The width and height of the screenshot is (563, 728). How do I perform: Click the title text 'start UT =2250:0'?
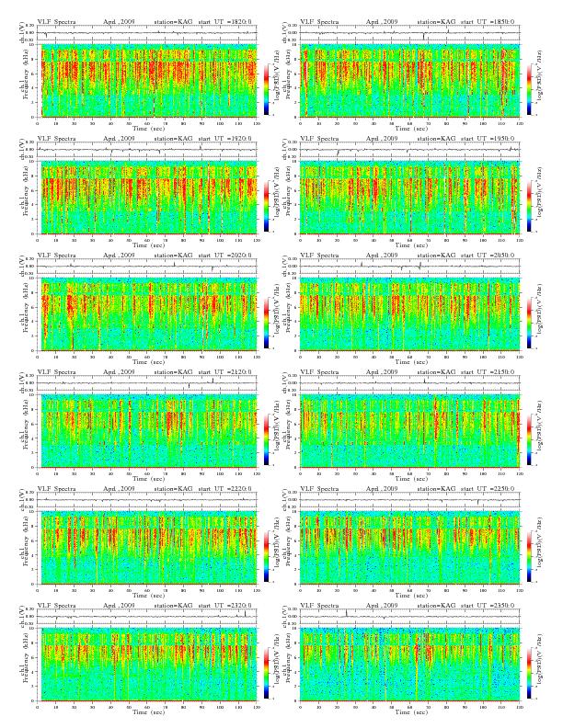coord(488,488)
